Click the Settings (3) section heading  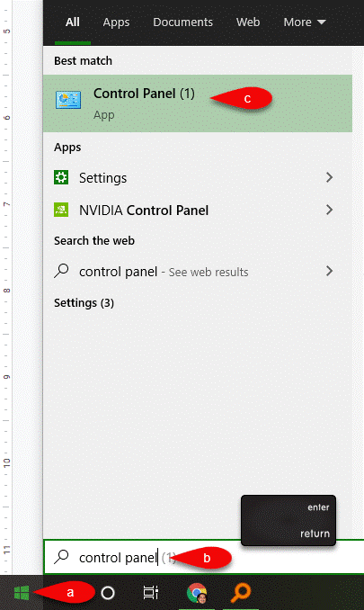84,302
